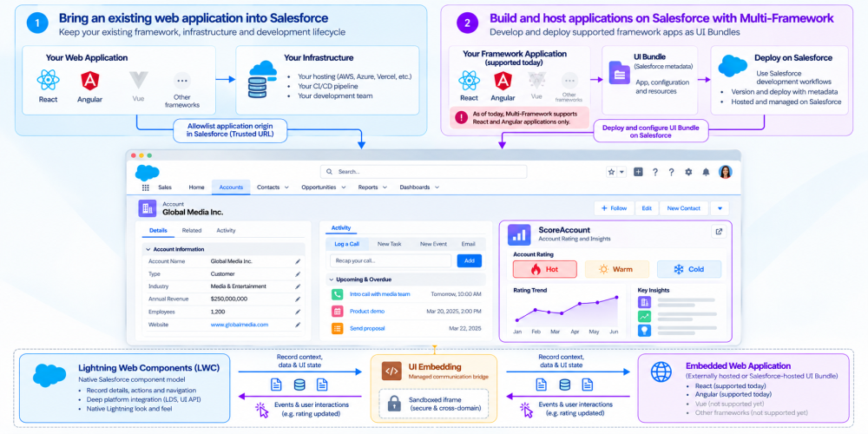The image size is (868, 434).
Task: Click the cloud database icon in Your Infrastructure
Action: pyautogui.click(x=263, y=79)
